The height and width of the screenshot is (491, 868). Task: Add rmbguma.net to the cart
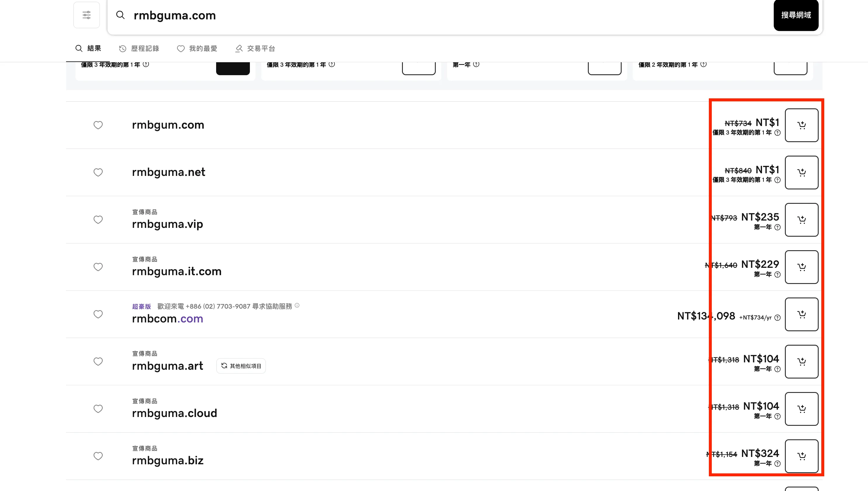(x=801, y=172)
